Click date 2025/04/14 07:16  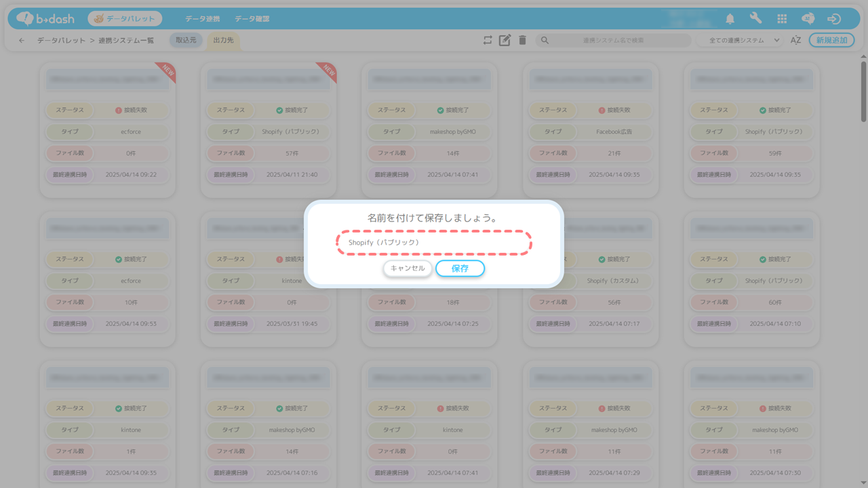[292, 473]
